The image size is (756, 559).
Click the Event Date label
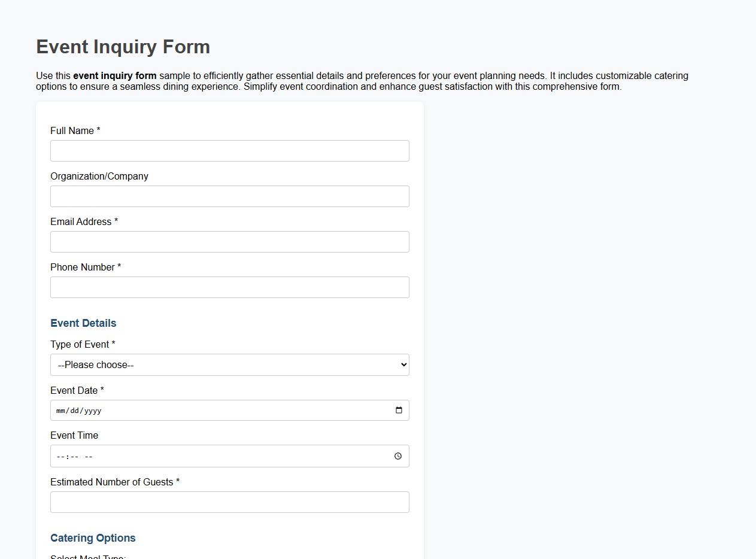click(x=77, y=390)
